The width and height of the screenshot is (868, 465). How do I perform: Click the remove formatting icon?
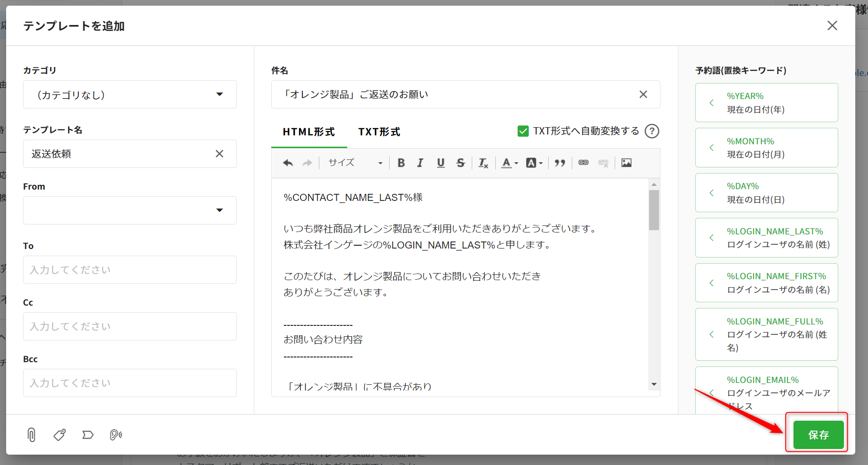click(483, 163)
